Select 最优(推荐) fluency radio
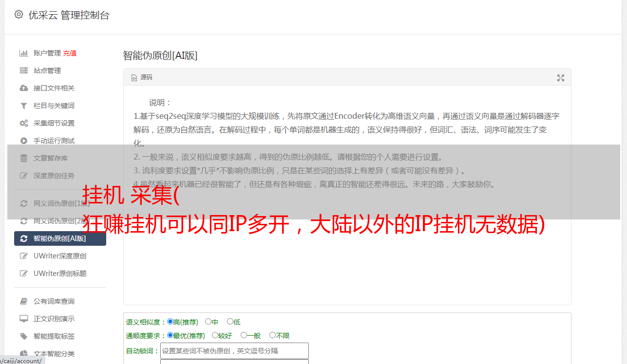Image resolution: width=627 pixels, height=364 pixels. coord(170,335)
